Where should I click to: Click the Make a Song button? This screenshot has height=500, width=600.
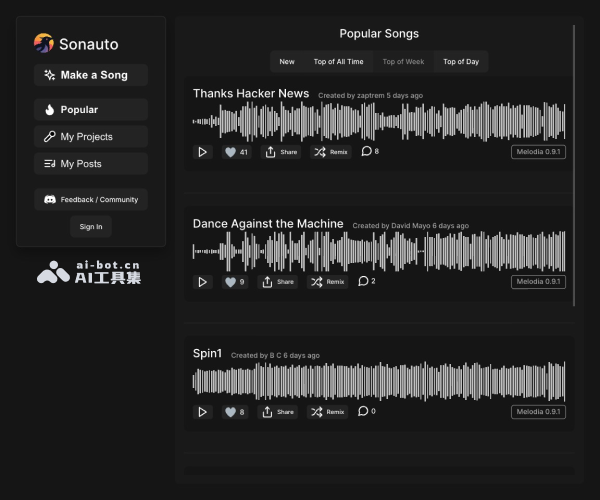91,75
